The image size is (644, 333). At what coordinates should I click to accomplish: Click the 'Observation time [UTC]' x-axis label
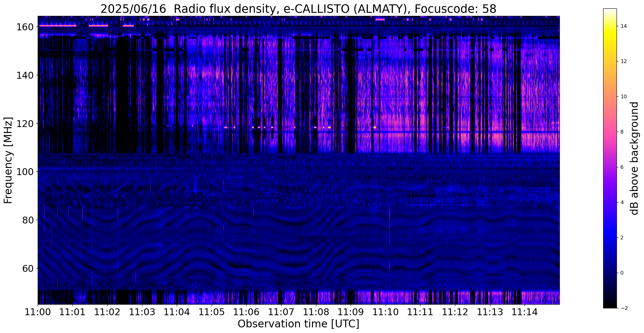coord(298,324)
